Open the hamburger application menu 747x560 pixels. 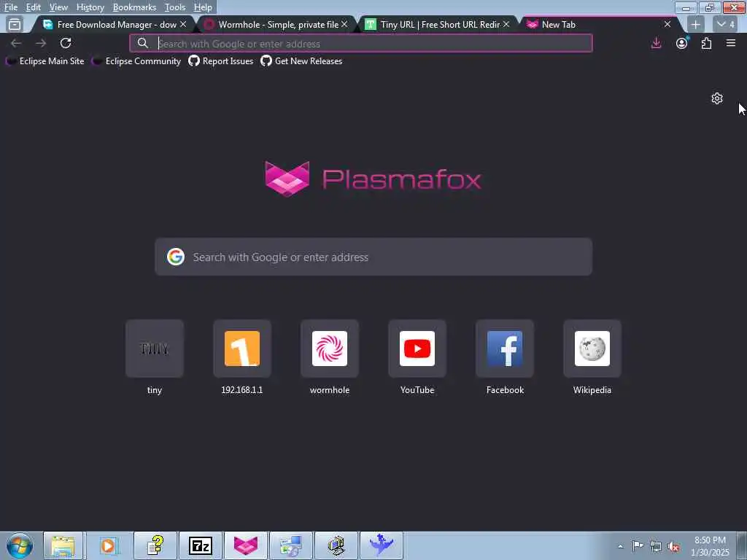[x=731, y=43]
